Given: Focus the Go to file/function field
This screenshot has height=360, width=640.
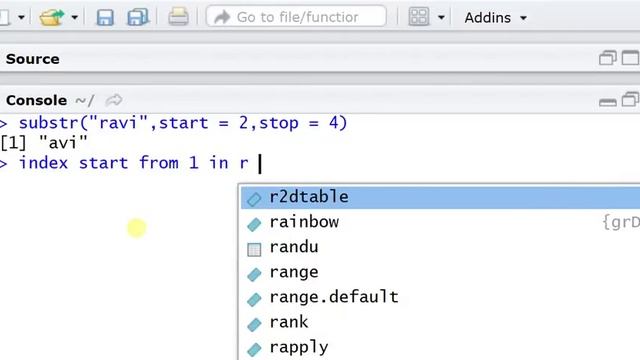Looking at the screenshot, I should pyautogui.click(x=296, y=17).
